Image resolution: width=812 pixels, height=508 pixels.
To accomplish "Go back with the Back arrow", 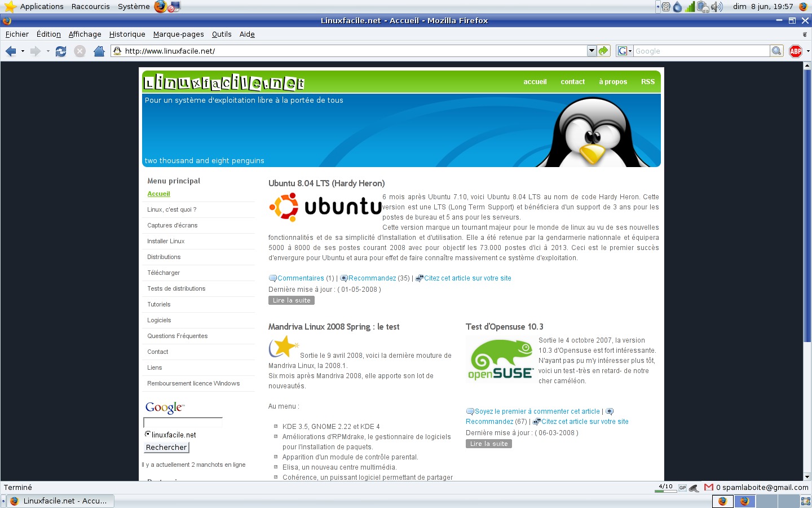I will [10, 51].
